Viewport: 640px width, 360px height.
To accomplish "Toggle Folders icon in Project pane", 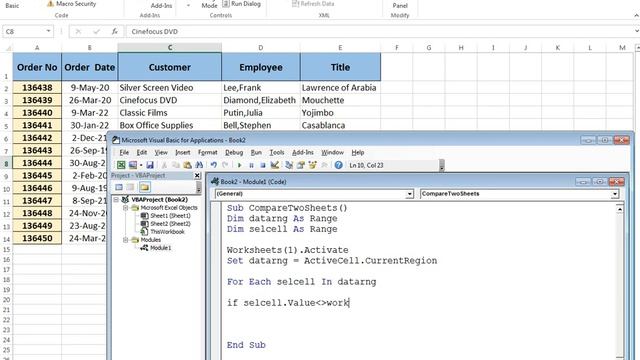I will (x=144, y=187).
